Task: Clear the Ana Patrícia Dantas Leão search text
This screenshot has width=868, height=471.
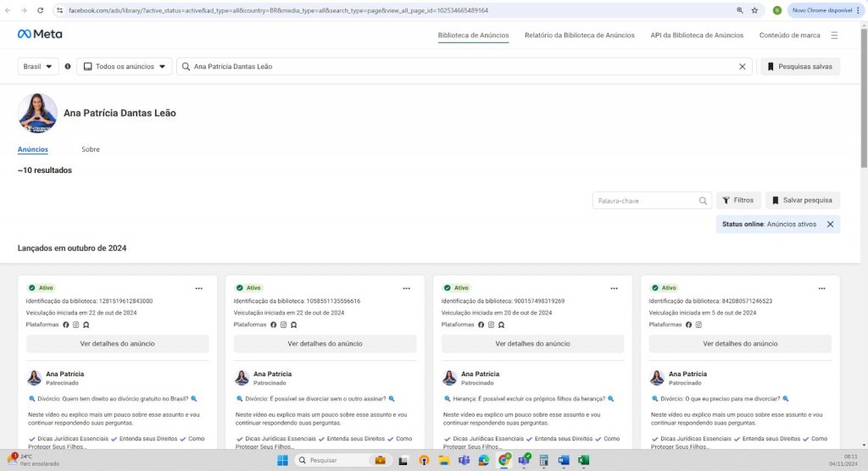Action: point(743,66)
